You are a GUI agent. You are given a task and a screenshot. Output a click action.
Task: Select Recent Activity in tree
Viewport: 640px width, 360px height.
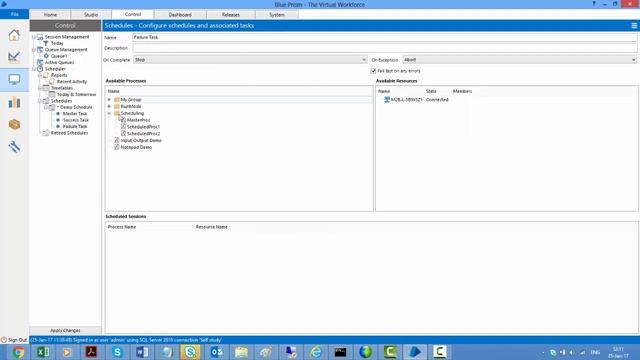[x=72, y=82]
